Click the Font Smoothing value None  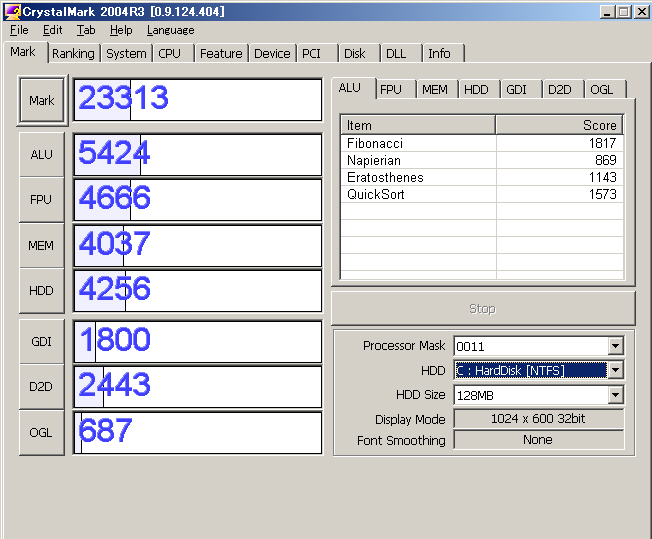click(538, 440)
